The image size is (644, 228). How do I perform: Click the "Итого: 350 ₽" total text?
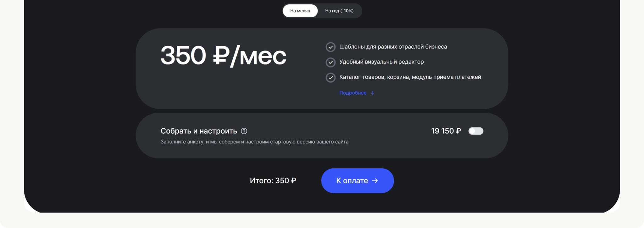coord(273,181)
